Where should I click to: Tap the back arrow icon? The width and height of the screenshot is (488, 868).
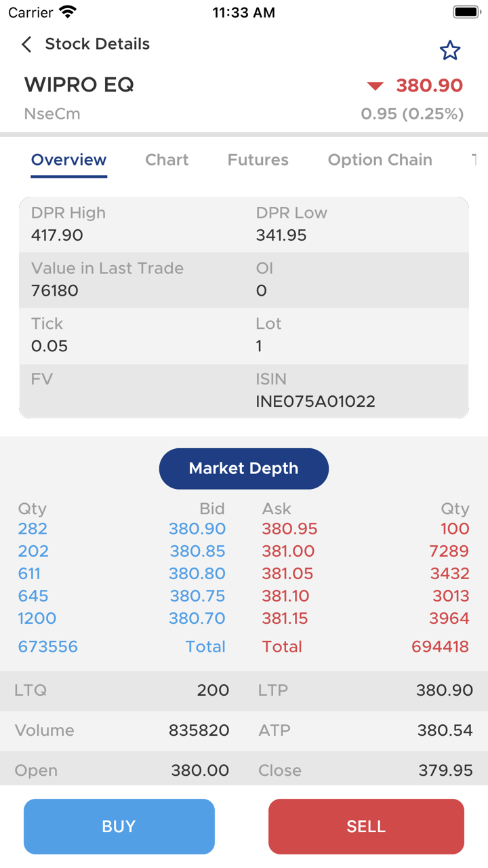pos(26,45)
